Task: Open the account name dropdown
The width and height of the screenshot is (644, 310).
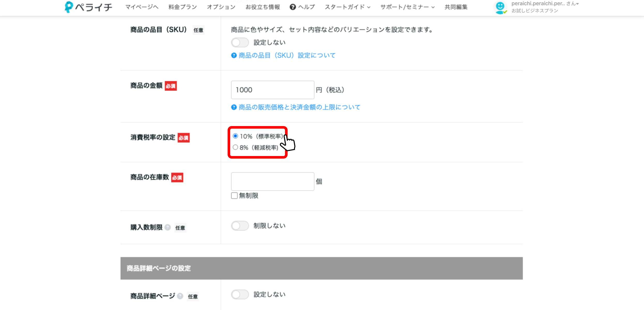Action: pos(545,4)
